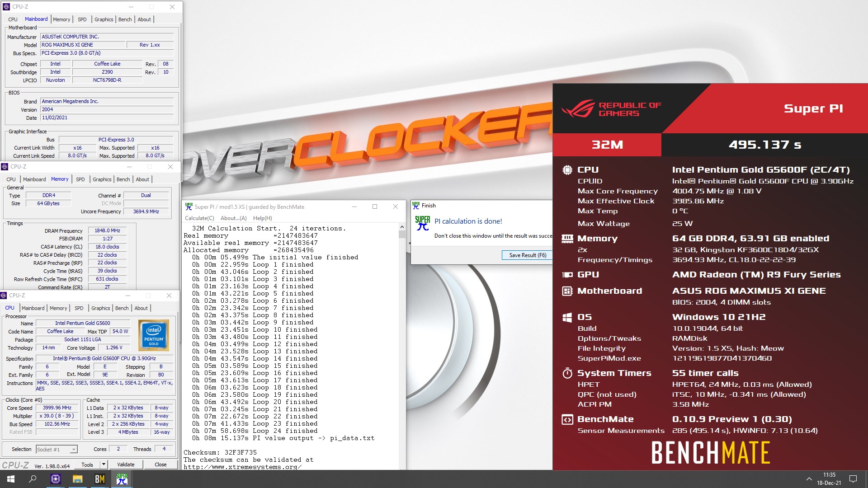The width and height of the screenshot is (868, 488).
Task: Click Checksum: 32F3F735 line
Action: (x=220, y=452)
